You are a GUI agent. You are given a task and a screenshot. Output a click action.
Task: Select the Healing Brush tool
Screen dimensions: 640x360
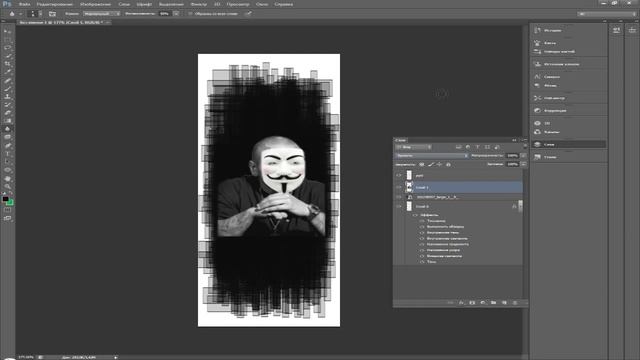tap(7, 80)
